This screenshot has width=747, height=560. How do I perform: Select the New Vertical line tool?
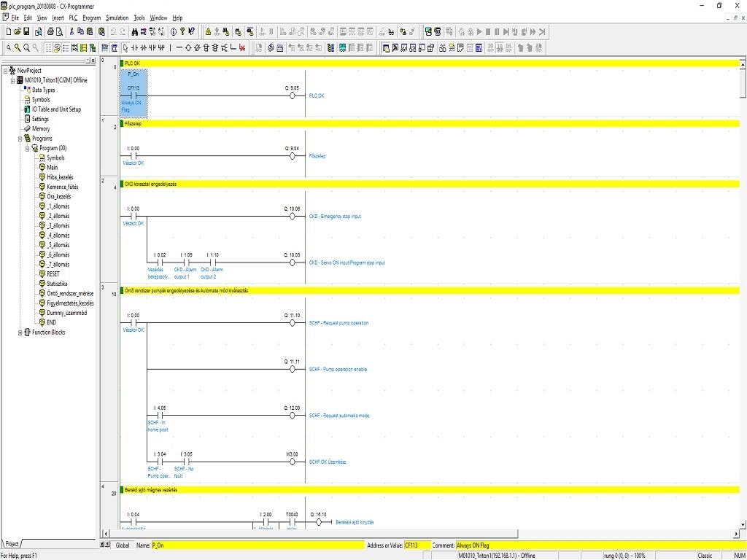171,47
